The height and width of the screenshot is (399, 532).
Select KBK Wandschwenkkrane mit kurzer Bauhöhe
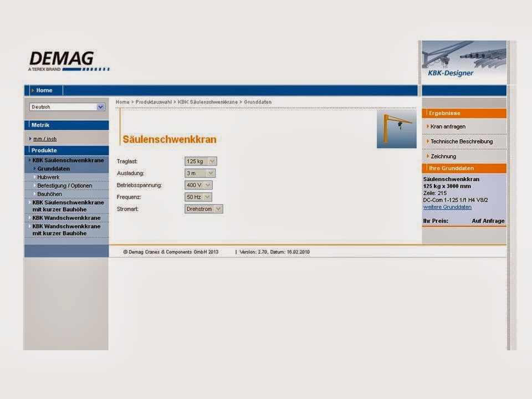66,229
